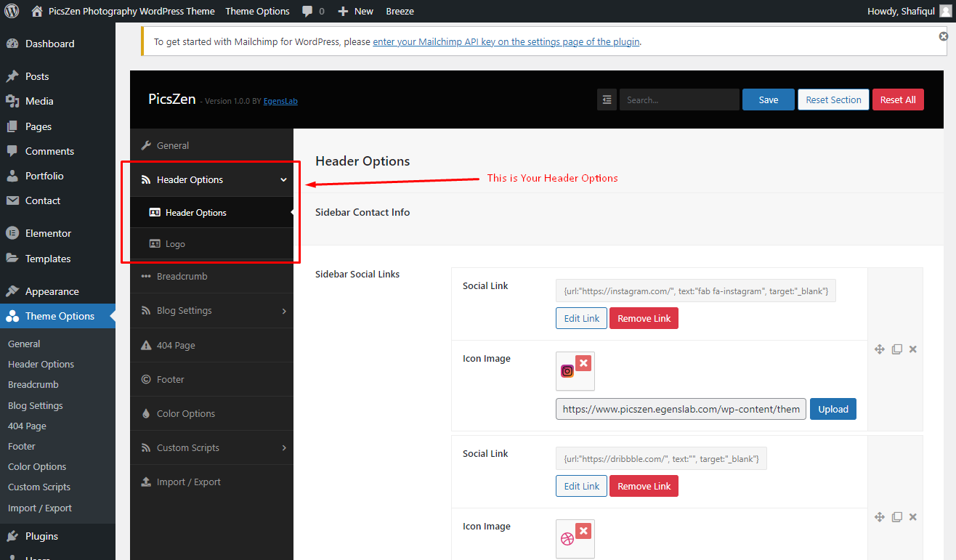Click the expand-all options icon beside search

pos(607,100)
